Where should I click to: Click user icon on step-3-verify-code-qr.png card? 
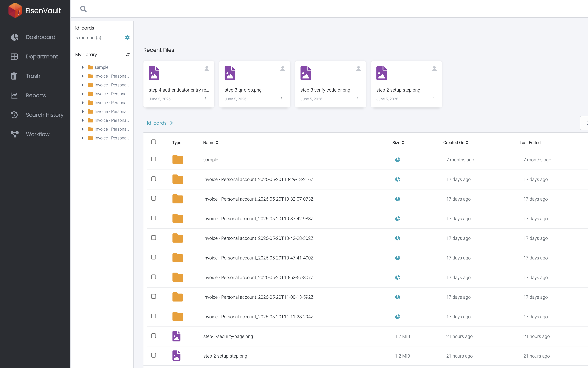(358, 69)
